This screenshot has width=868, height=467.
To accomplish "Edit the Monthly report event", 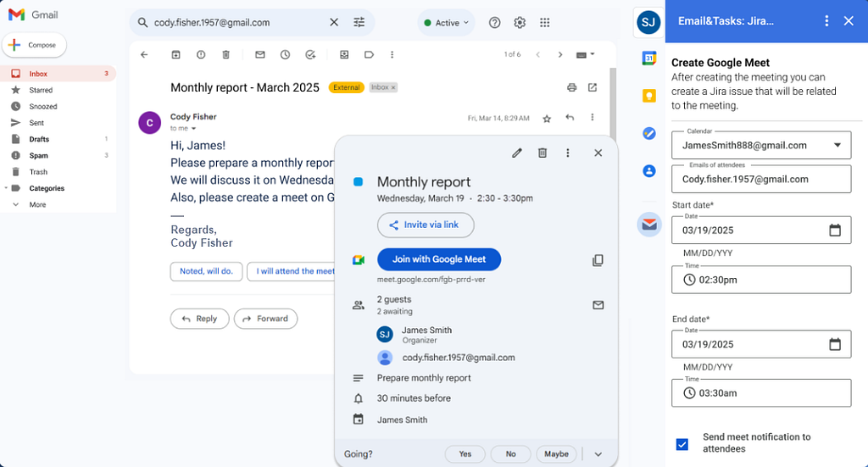I will 517,153.
